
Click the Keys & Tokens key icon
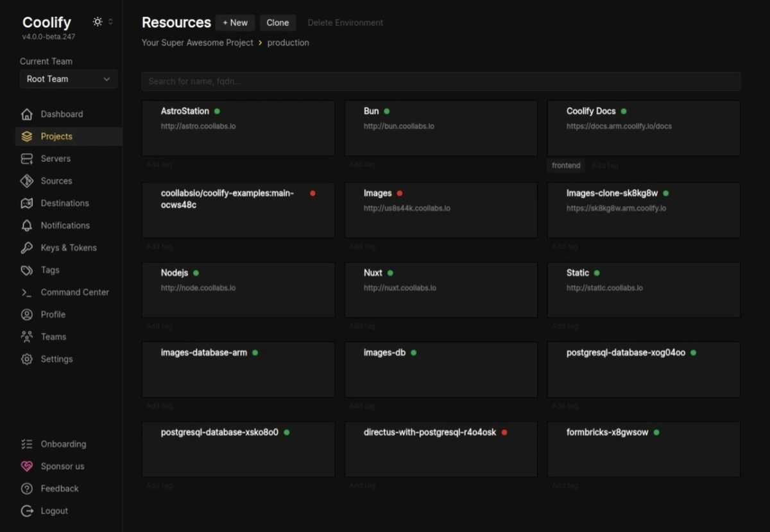pyautogui.click(x=27, y=248)
